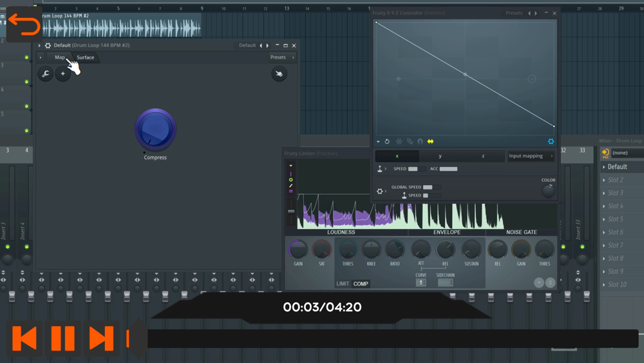This screenshot has height=363, width=644.
Task: Expand mixer effect Slot 2
Action: click(616, 180)
